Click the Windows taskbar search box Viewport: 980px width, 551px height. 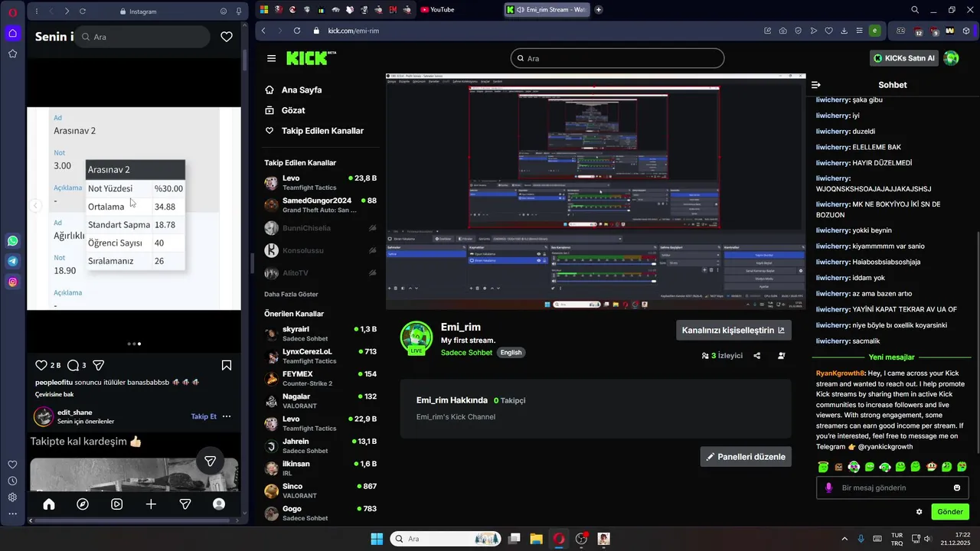(446, 539)
